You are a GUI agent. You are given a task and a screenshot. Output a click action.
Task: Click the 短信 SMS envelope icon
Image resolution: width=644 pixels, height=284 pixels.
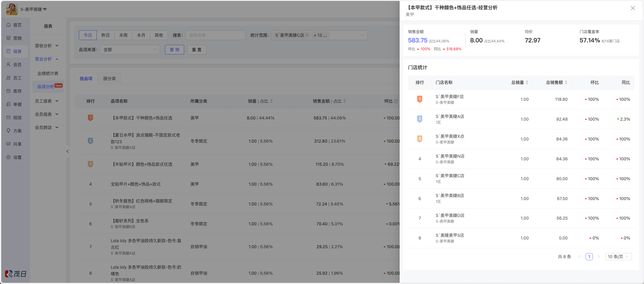coord(9,118)
